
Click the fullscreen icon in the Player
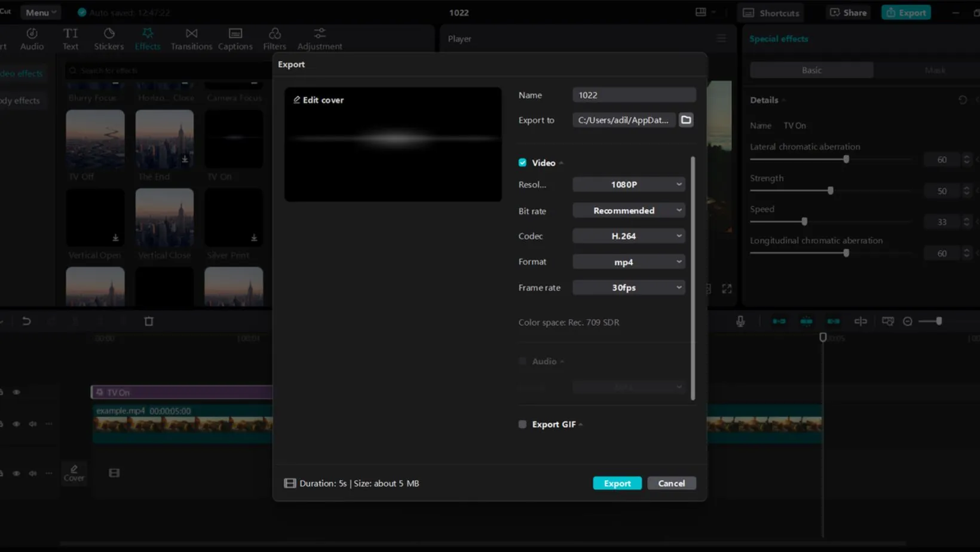pyautogui.click(x=727, y=289)
